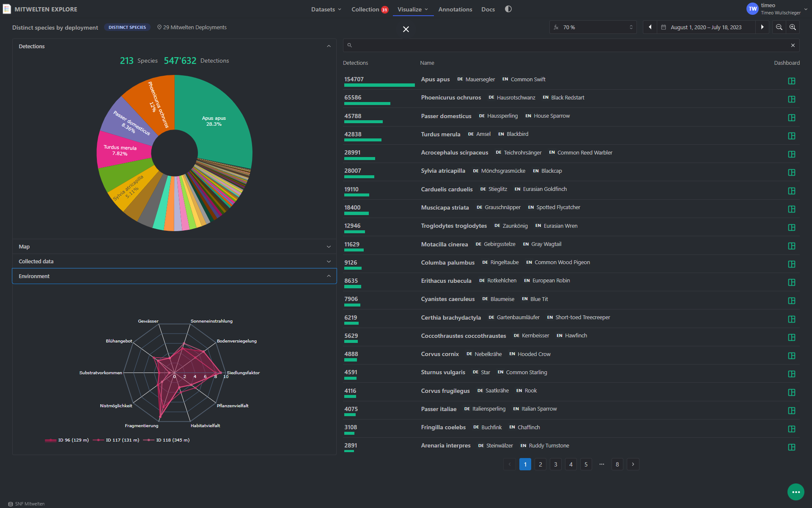Click the Detections column header
This screenshot has height=508, width=812.
point(355,63)
